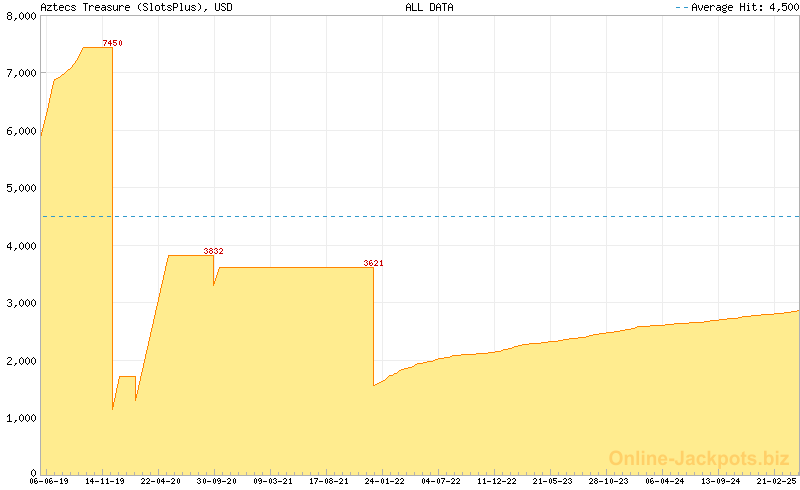Image resolution: width=800 pixels, height=490 pixels.
Task: Select the 11-12-22 date tick
Action: 497,481
